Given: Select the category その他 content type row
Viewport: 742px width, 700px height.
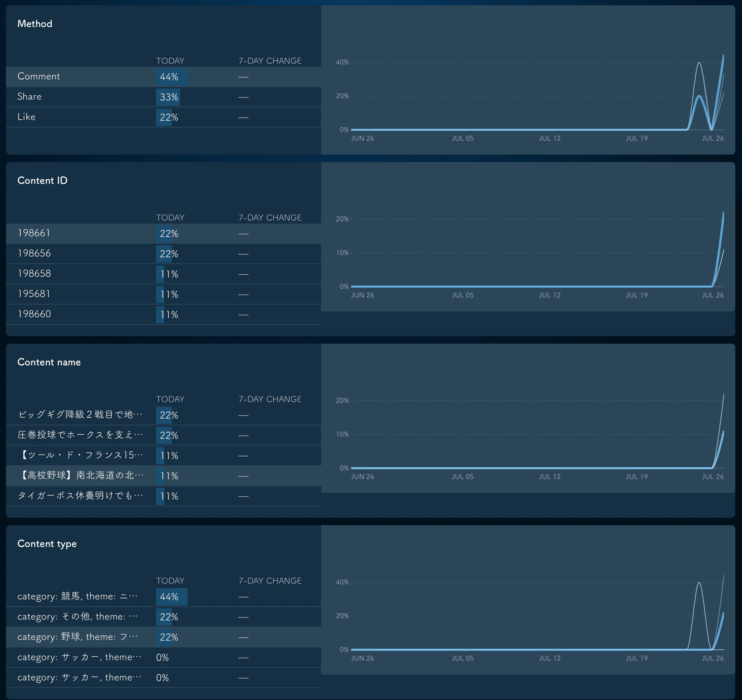Looking at the screenshot, I should pyautogui.click(x=164, y=617).
